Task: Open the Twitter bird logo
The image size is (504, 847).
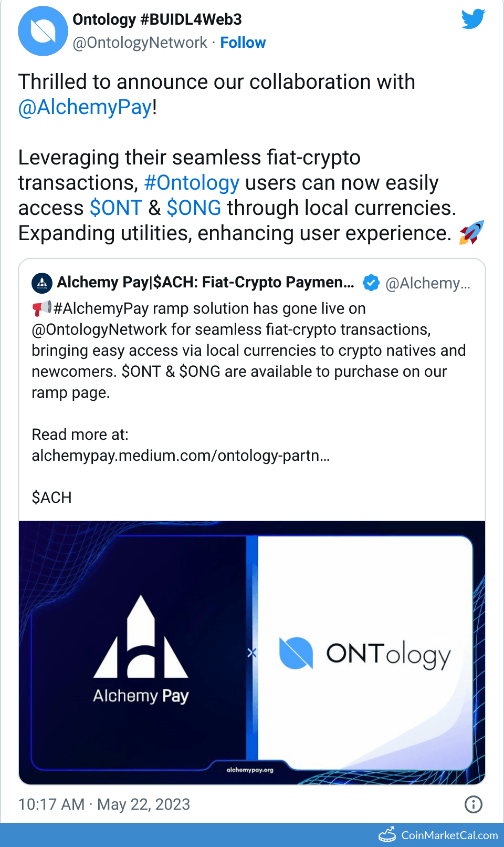Action: (x=472, y=19)
